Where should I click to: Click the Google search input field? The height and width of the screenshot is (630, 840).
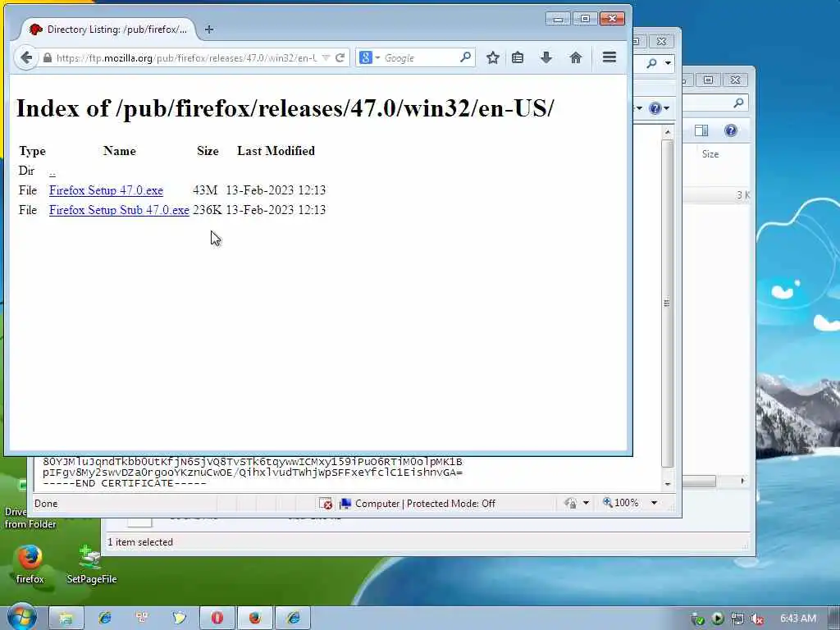[x=420, y=58]
